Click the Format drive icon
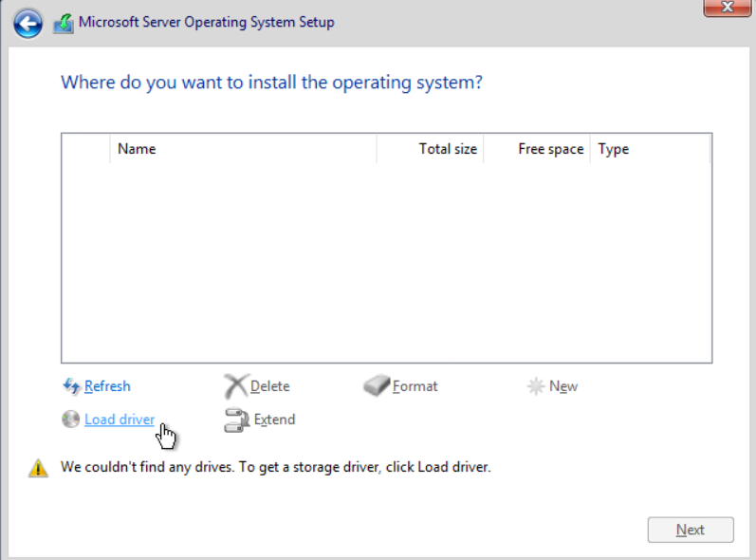756x560 pixels. (377, 386)
